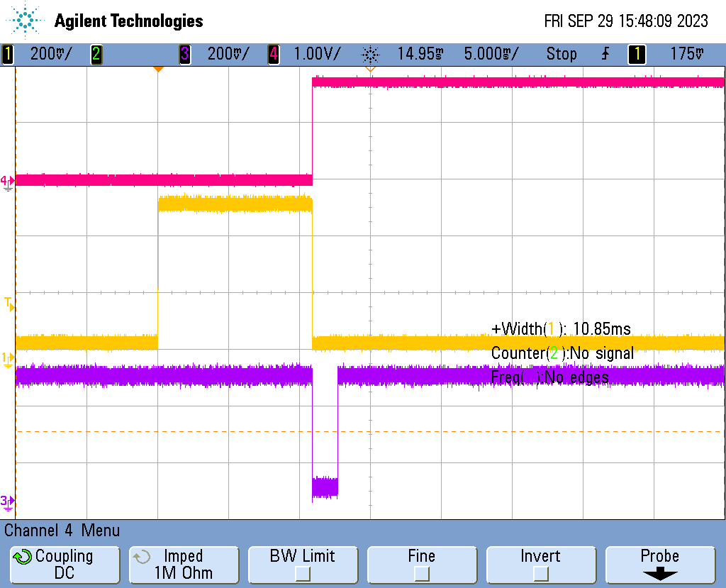Screen dimensions: 726x588
Task: Click the Channel 4 Menu title
Action: pyautogui.click(x=62, y=531)
